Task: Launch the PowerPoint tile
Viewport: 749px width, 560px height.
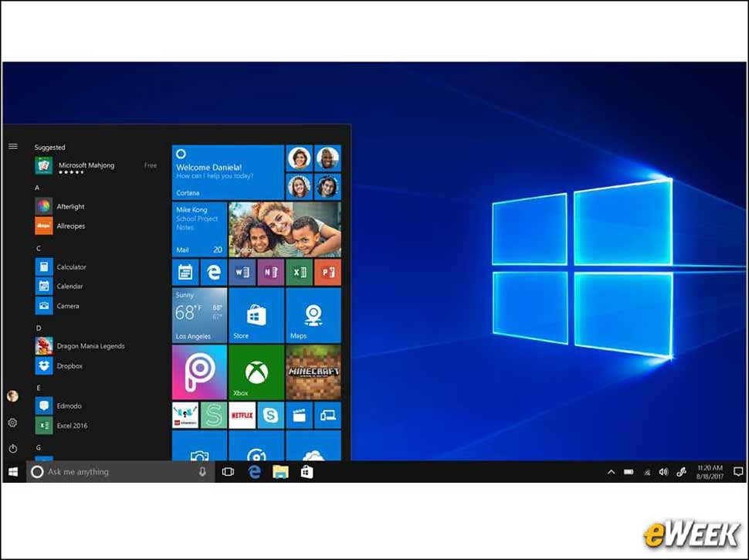Action: coord(327,273)
